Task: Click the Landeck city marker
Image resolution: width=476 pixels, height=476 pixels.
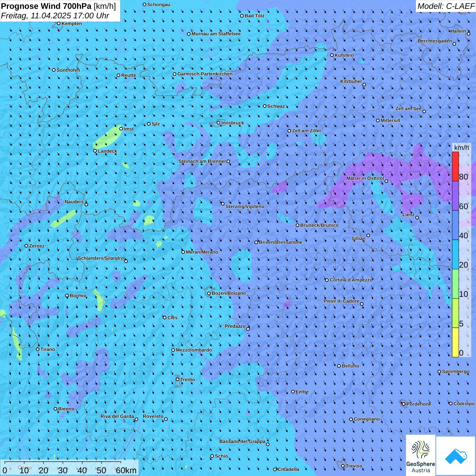Action: coord(95,151)
